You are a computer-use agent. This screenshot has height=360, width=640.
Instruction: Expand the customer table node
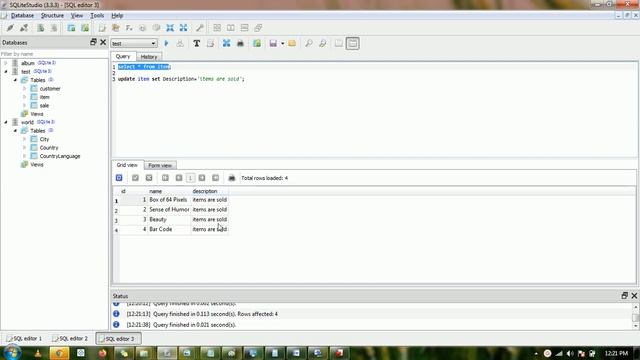(x=24, y=89)
